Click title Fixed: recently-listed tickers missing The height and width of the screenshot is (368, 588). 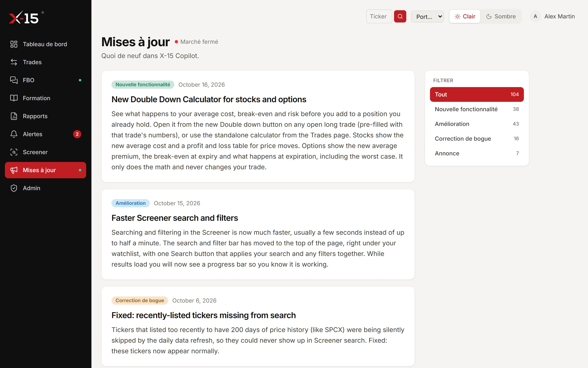[x=204, y=315]
